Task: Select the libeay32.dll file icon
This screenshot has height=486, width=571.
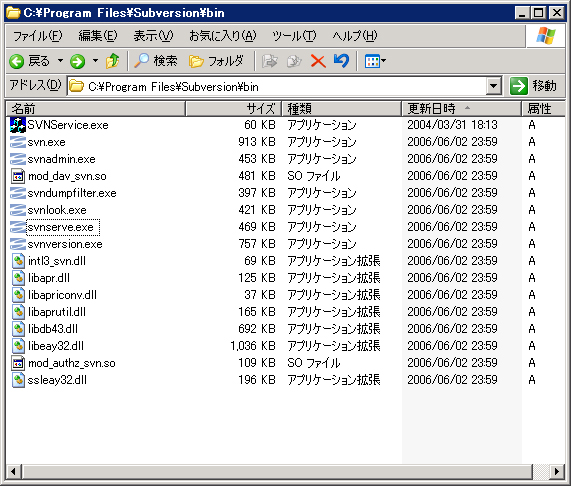Action: point(18,346)
